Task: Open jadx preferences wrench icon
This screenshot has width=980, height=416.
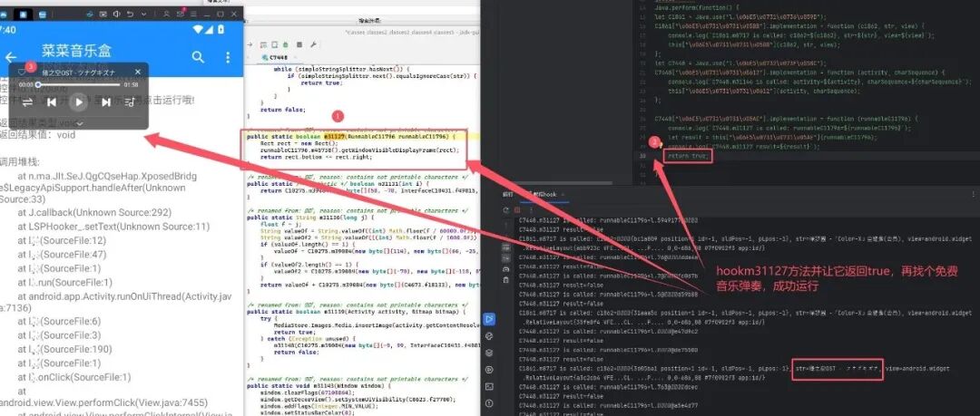Action: (313, 45)
